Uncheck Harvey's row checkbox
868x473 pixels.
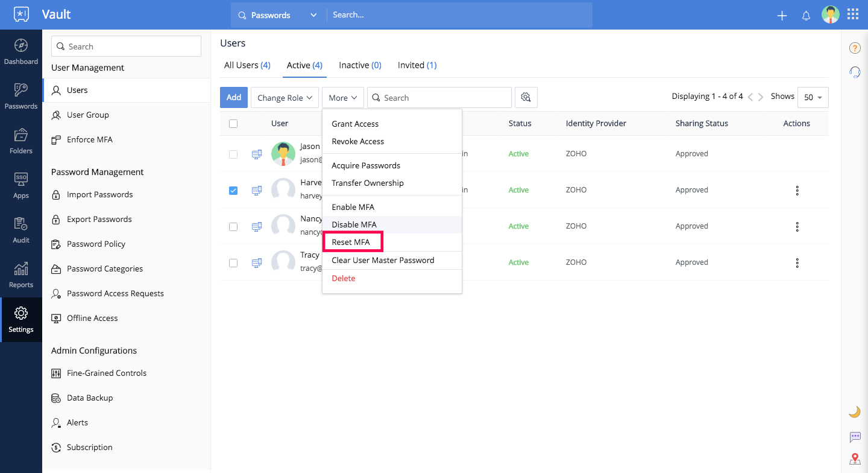[233, 190]
